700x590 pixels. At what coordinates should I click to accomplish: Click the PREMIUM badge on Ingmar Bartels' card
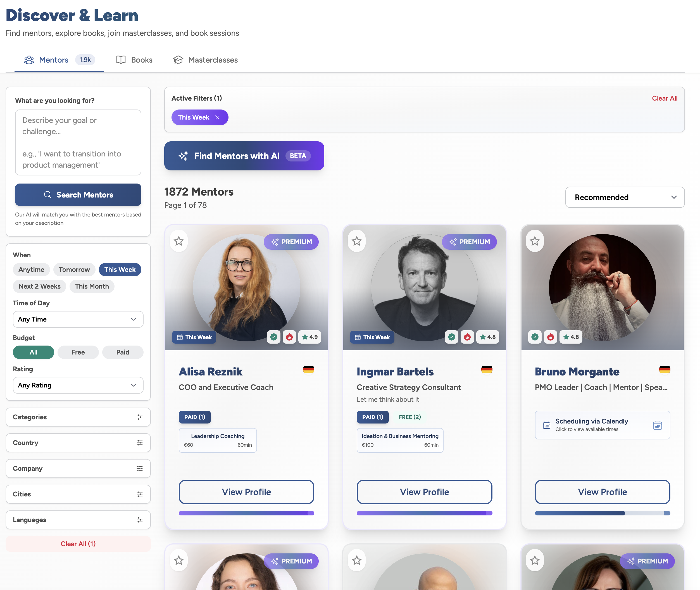click(469, 242)
